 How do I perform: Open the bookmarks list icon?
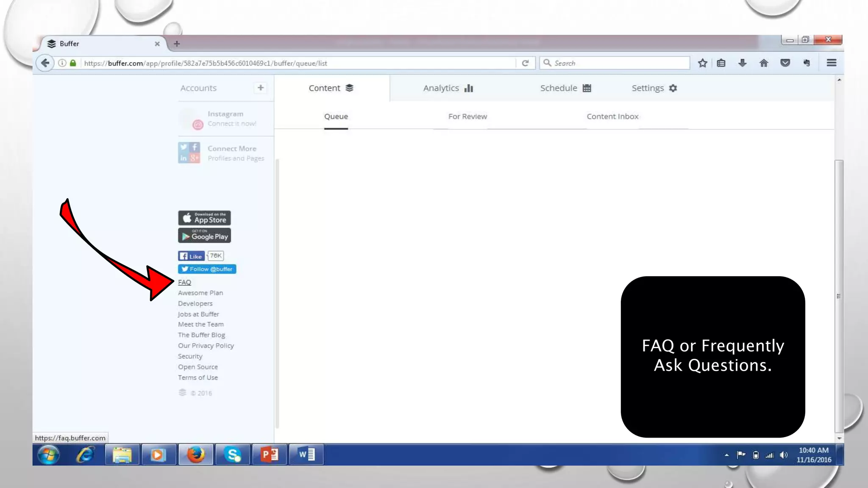pos(721,63)
